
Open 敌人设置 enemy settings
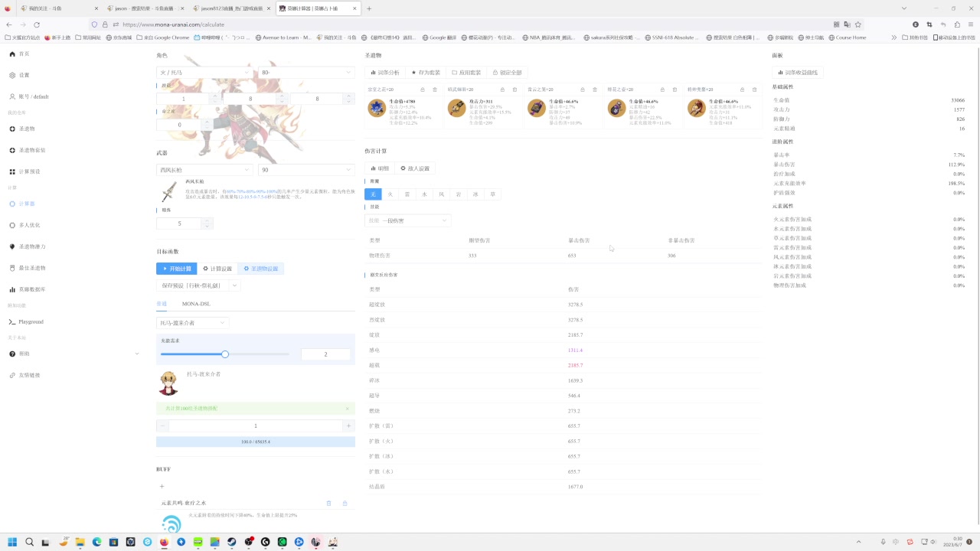click(415, 168)
